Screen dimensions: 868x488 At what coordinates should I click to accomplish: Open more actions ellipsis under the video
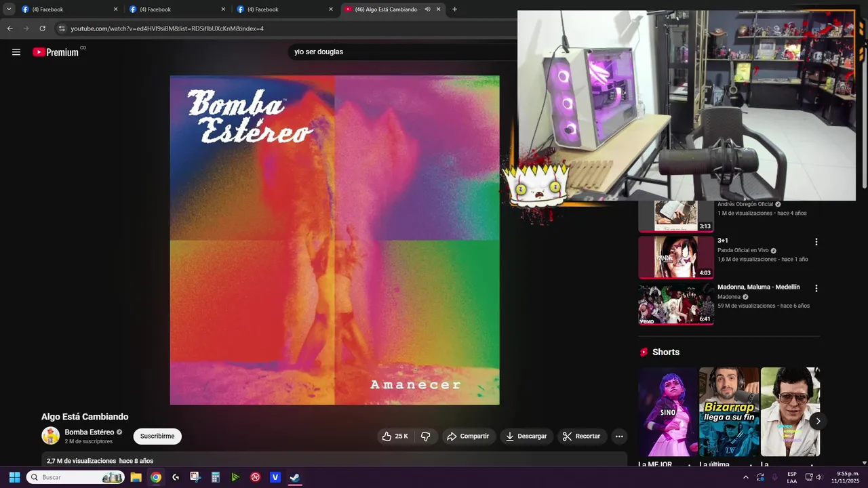619,436
